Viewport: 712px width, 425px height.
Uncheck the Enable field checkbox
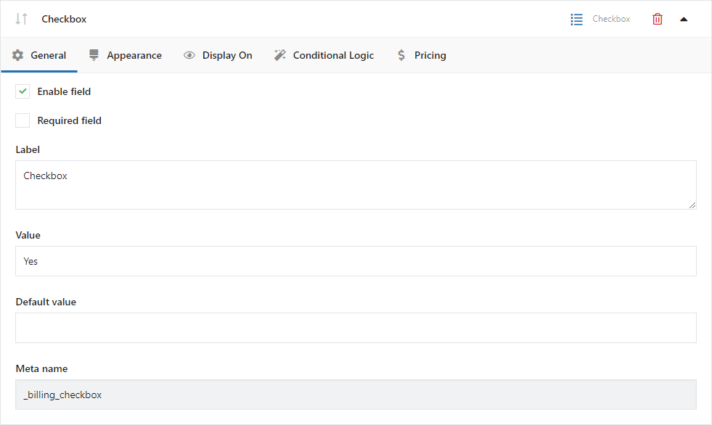(23, 91)
